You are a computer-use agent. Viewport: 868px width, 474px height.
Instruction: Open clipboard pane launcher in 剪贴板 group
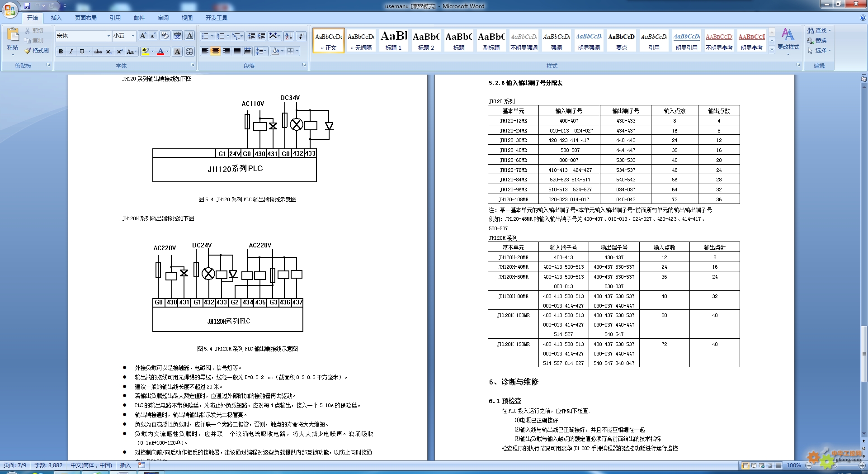tap(48, 65)
